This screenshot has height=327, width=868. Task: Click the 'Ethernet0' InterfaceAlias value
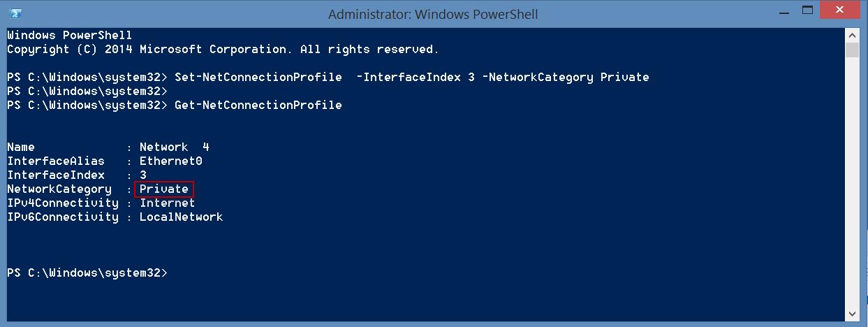[x=171, y=161]
